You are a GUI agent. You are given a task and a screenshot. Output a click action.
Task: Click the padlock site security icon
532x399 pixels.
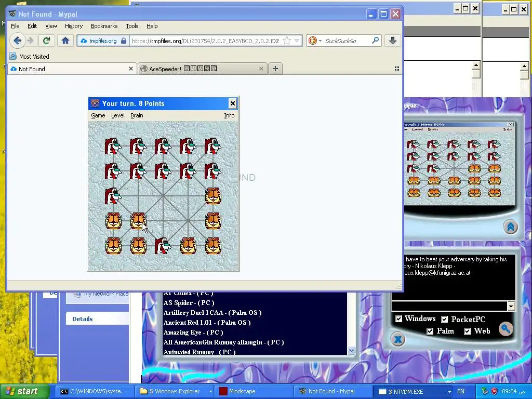click(x=124, y=41)
